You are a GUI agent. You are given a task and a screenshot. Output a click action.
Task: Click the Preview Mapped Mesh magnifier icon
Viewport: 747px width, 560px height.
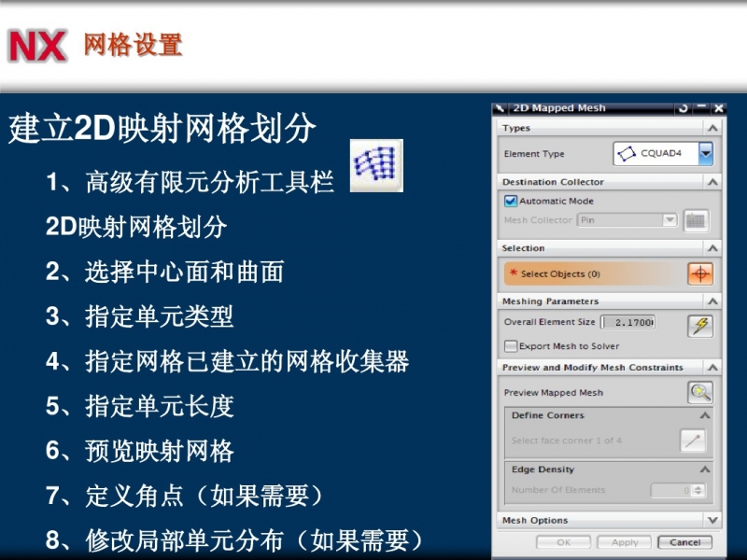pos(699,393)
